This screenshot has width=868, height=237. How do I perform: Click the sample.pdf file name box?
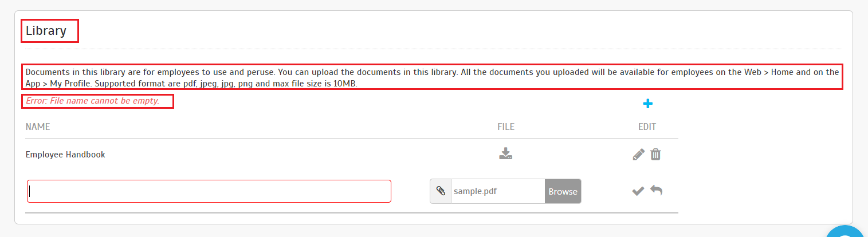tap(498, 191)
